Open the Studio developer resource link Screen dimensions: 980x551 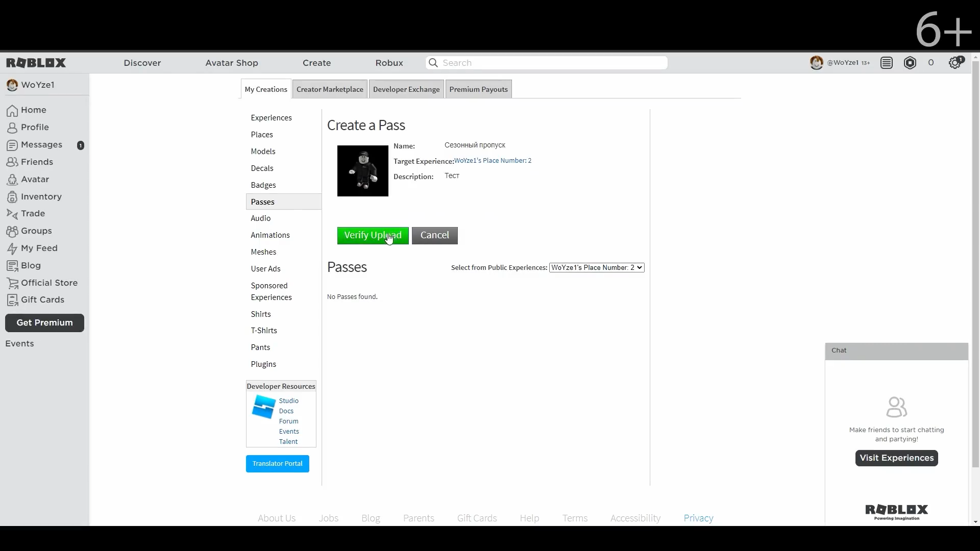tap(289, 401)
